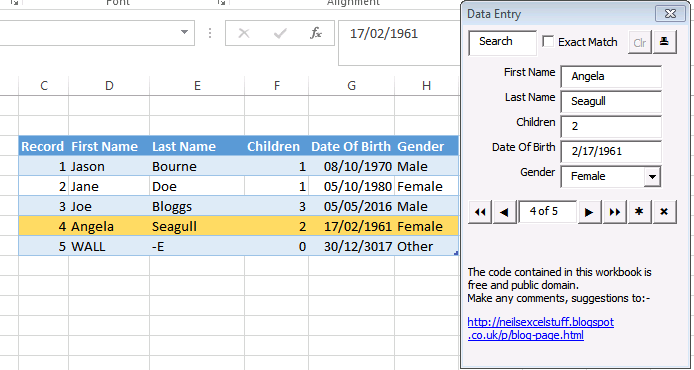Click the Date Of Birth text field
Viewport: 694px width, 370px height.
click(x=611, y=152)
